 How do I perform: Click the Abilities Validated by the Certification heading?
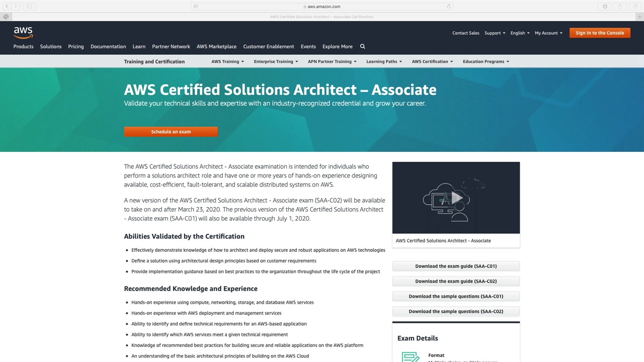(184, 236)
